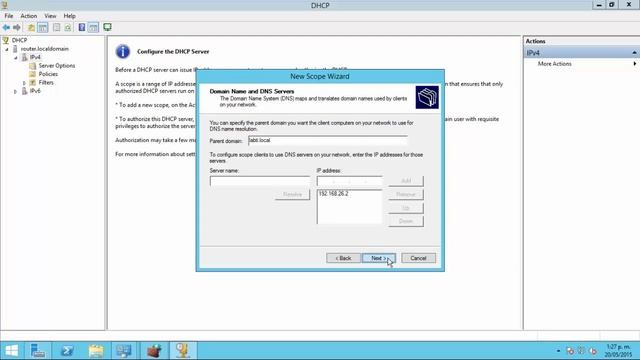640x360 pixels.
Task: Click More Actions in the Actions pane
Action: pos(554,64)
